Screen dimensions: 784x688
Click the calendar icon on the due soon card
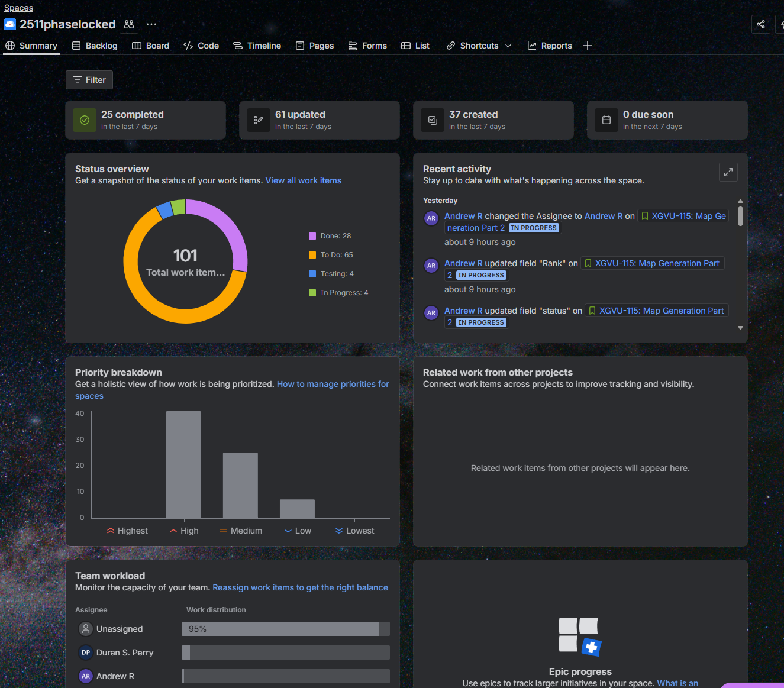click(x=606, y=120)
